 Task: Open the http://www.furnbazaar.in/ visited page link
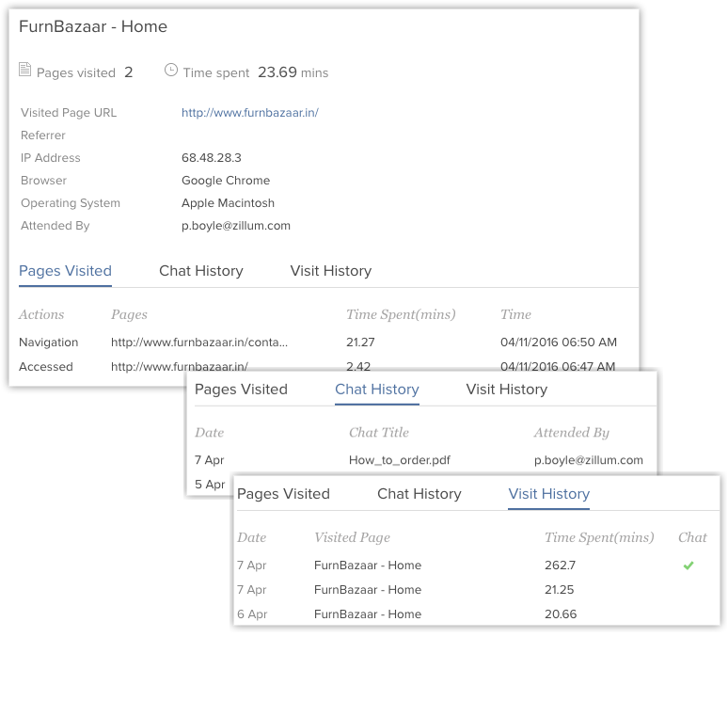pos(250,113)
